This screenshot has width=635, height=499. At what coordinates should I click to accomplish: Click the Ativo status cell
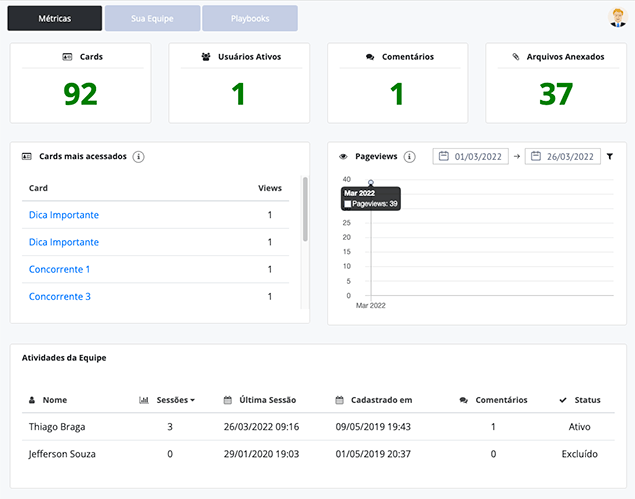click(x=579, y=426)
